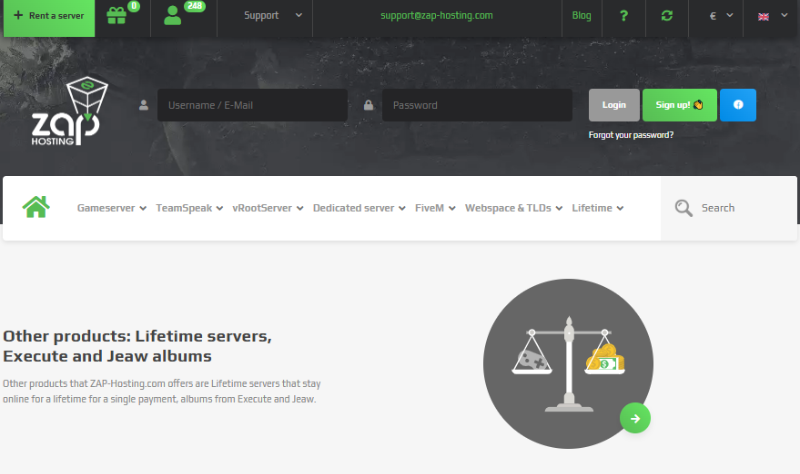Expand the TeamSpeak menu
This screenshot has height=474, width=800.
[189, 208]
